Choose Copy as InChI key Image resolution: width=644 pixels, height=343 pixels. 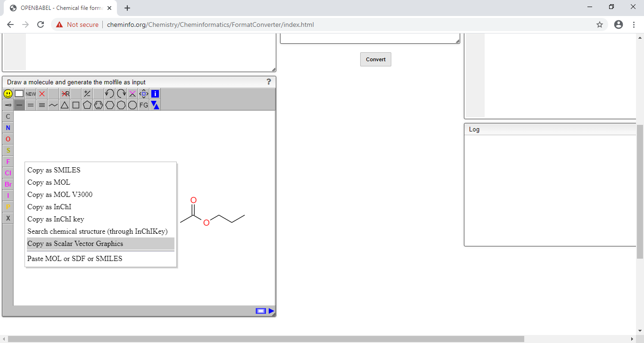coord(101,219)
